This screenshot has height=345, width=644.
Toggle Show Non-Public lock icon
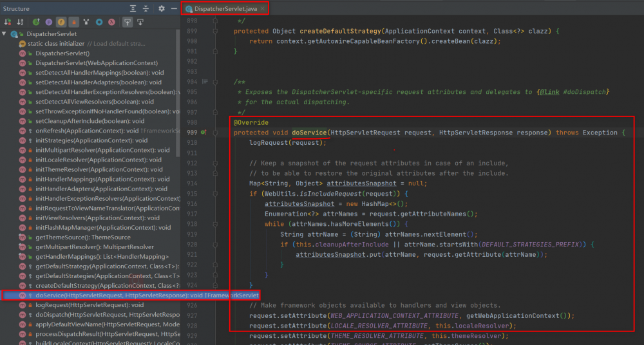[x=73, y=22]
